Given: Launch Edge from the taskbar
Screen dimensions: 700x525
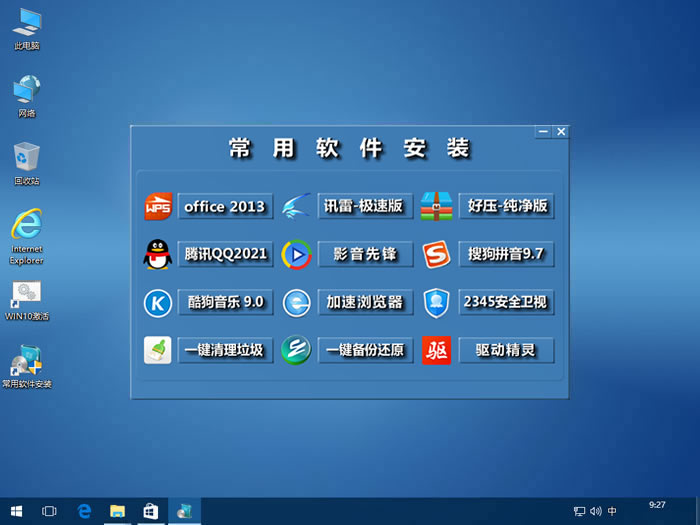Looking at the screenshot, I should (84, 512).
